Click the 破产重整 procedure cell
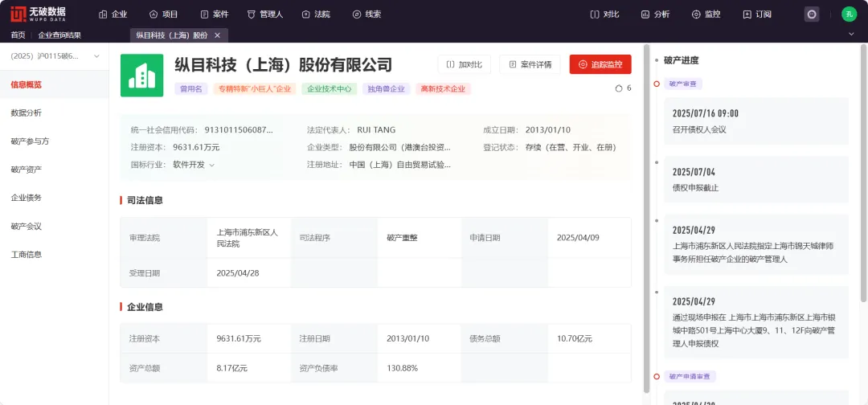The image size is (868, 405). click(419, 238)
